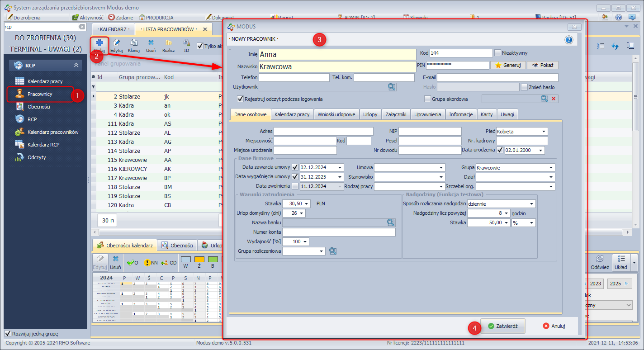Open the Płeć dropdown

coord(543,132)
